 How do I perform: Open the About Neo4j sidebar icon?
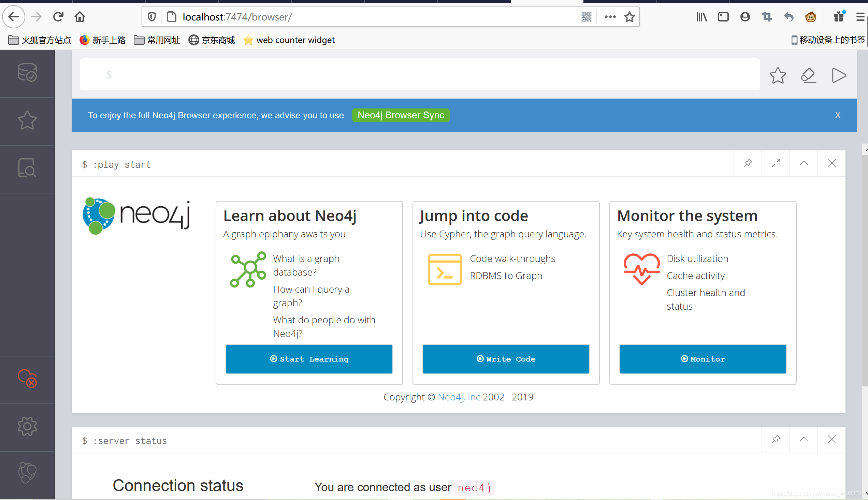[x=27, y=472]
